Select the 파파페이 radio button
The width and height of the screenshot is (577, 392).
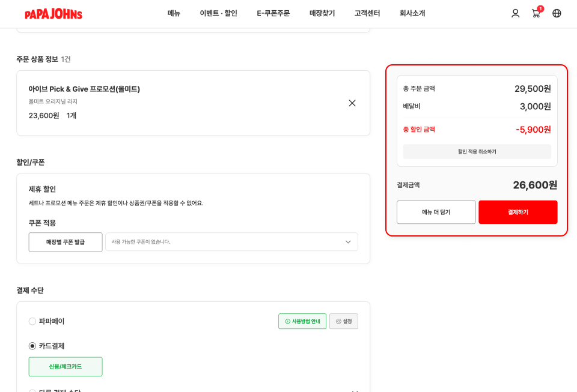click(x=32, y=321)
